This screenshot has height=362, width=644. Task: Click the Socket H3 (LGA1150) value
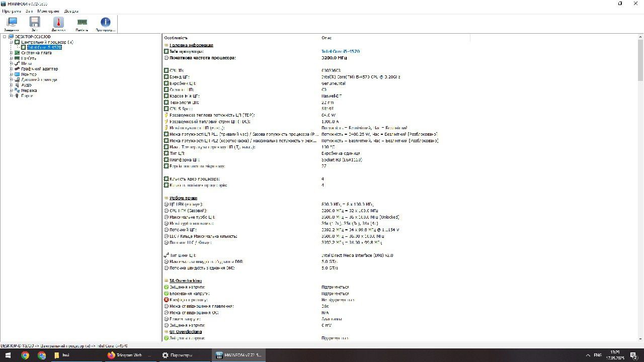point(342,160)
